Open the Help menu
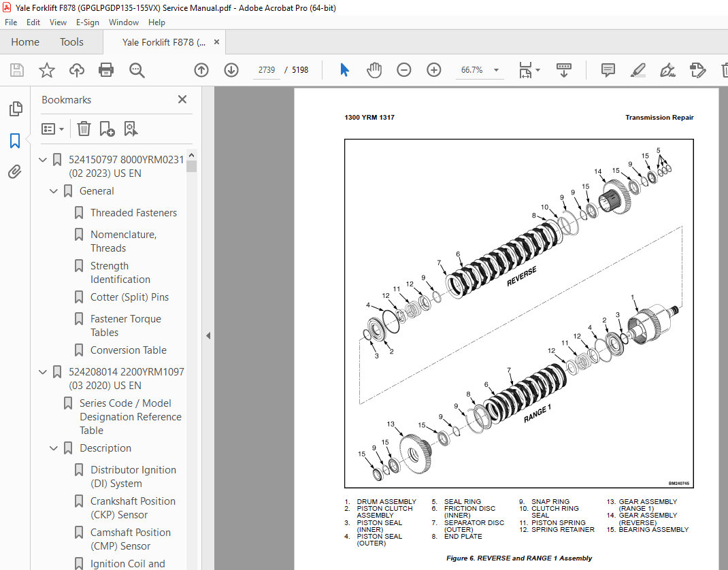728x570 pixels. (x=156, y=22)
